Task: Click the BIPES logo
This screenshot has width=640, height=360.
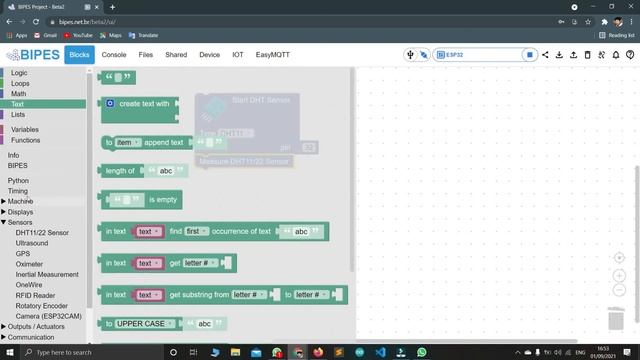Action: point(33,55)
